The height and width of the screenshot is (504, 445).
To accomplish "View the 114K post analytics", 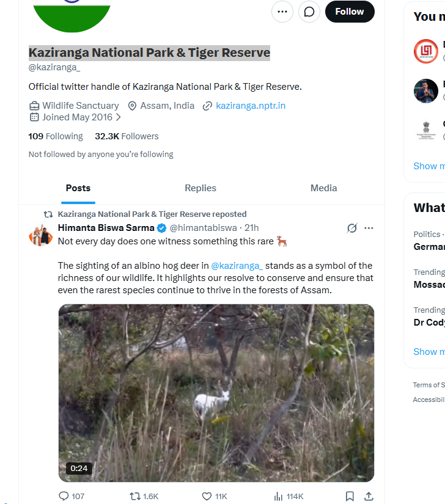I will [x=289, y=496].
